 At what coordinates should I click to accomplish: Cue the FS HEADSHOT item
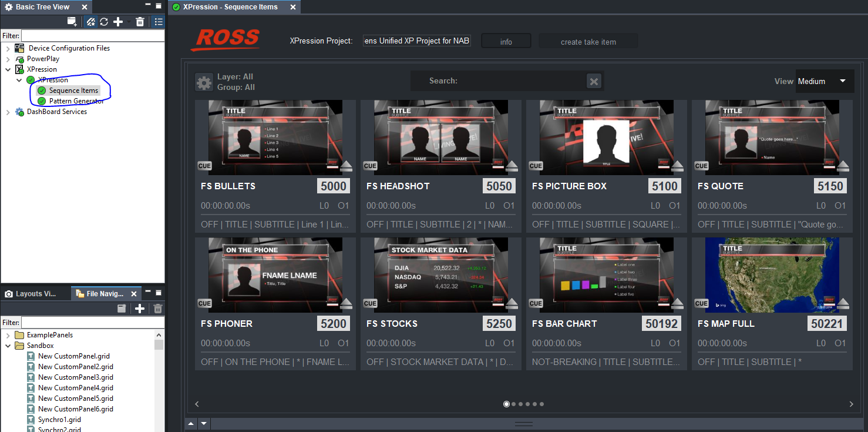tap(370, 166)
